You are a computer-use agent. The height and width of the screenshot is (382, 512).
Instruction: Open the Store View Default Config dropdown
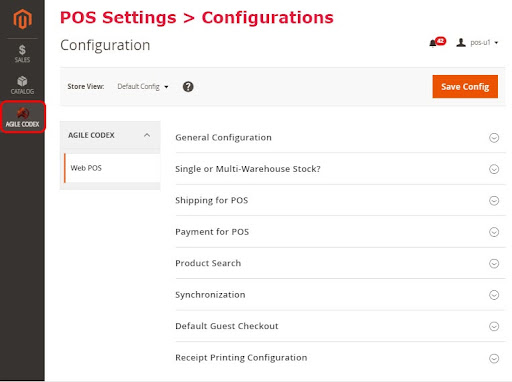[x=143, y=87]
